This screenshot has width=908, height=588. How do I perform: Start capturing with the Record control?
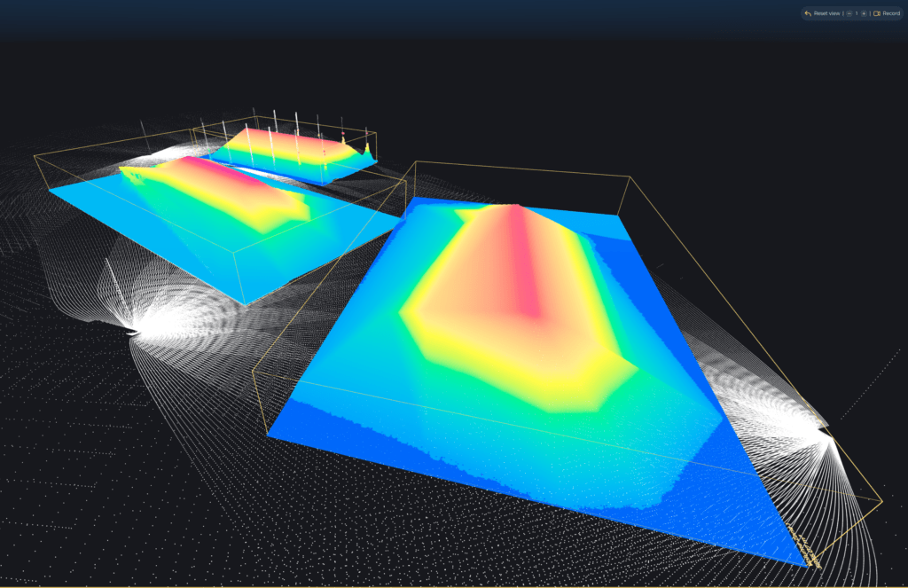889,13
